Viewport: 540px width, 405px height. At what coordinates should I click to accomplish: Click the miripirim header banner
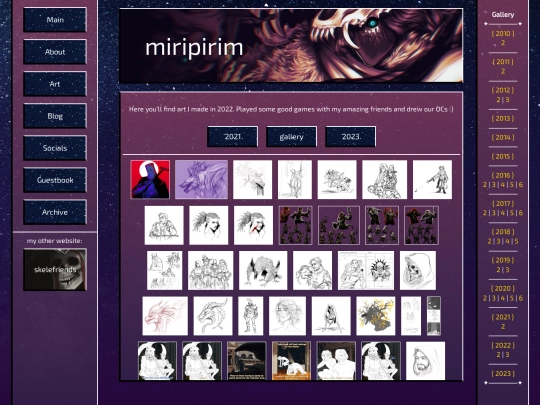pos(291,45)
